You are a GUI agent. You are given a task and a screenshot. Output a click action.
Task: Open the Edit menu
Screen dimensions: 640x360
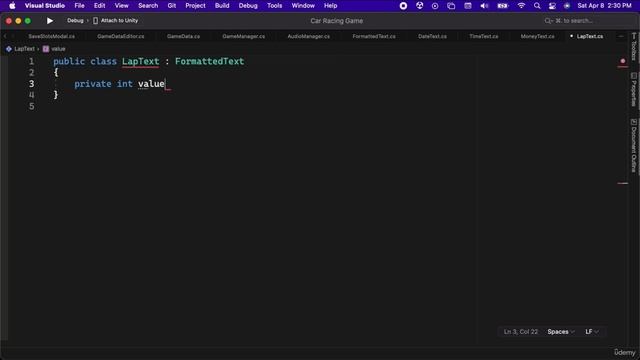pos(100,6)
